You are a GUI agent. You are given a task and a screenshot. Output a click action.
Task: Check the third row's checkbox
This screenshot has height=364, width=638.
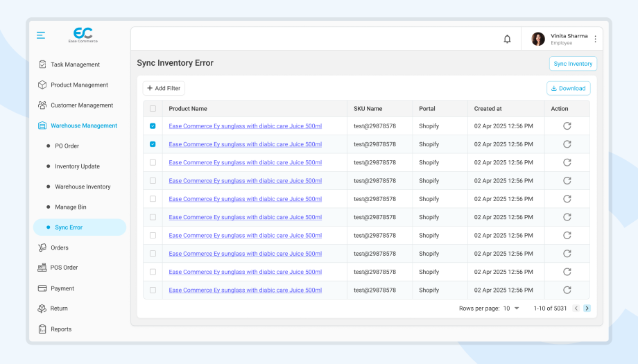(x=153, y=162)
